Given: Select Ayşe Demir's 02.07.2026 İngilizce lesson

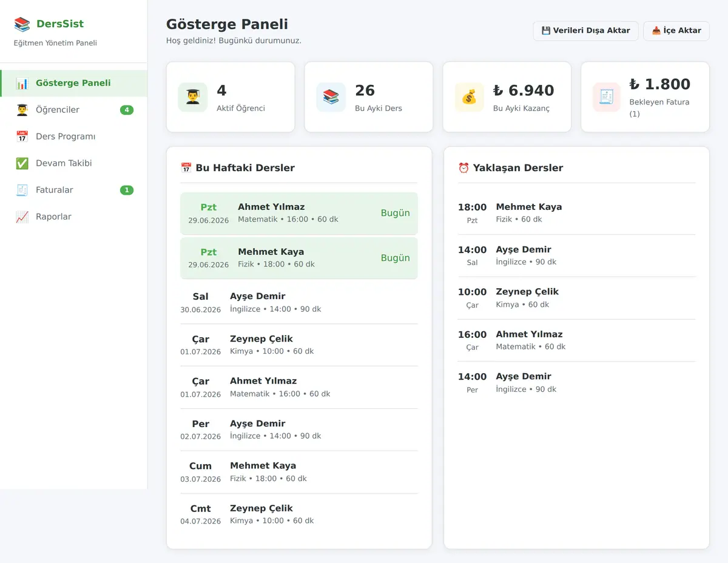Looking at the screenshot, I should pos(299,430).
